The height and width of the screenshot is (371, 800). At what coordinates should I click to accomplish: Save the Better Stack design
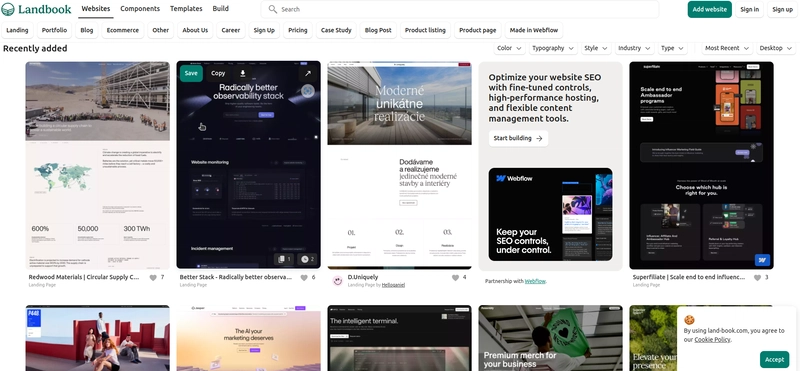tap(191, 73)
